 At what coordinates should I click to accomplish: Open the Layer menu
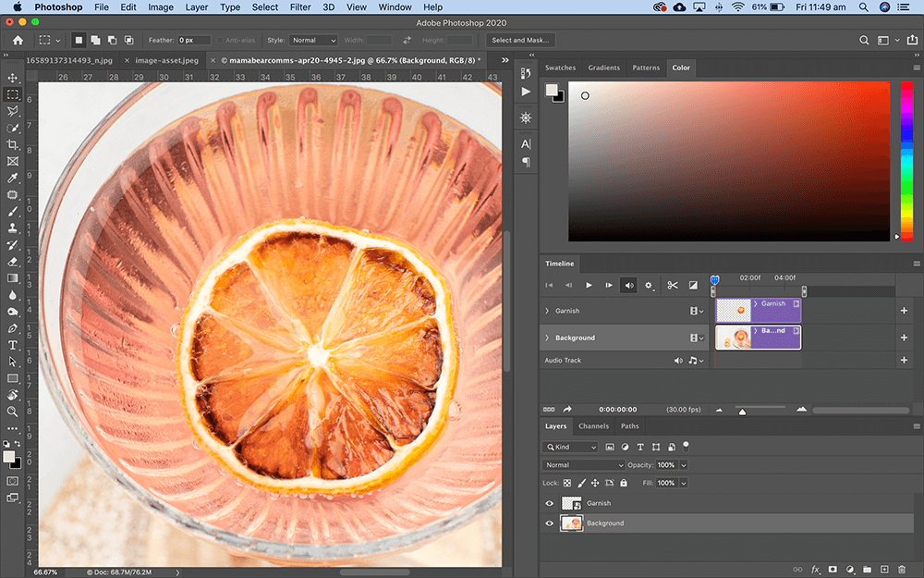196,7
